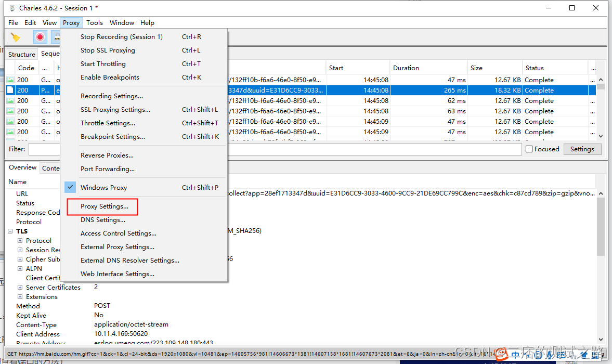Click the request table scroll down arrow
This screenshot has height=364, width=612.
(x=601, y=136)
